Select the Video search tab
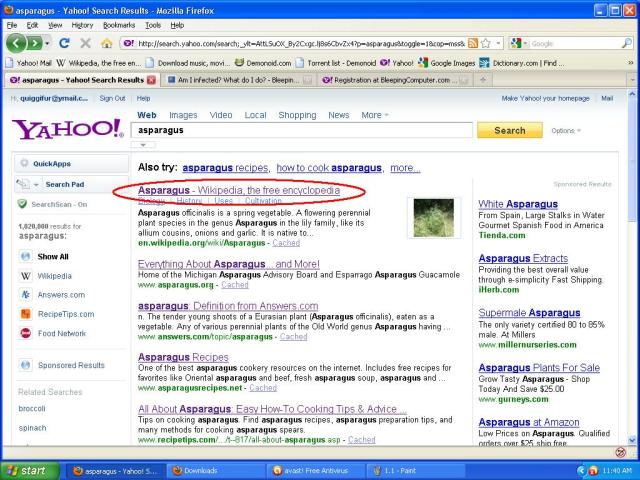The width and height of the screenshot is (640, 480). [221, 115]
